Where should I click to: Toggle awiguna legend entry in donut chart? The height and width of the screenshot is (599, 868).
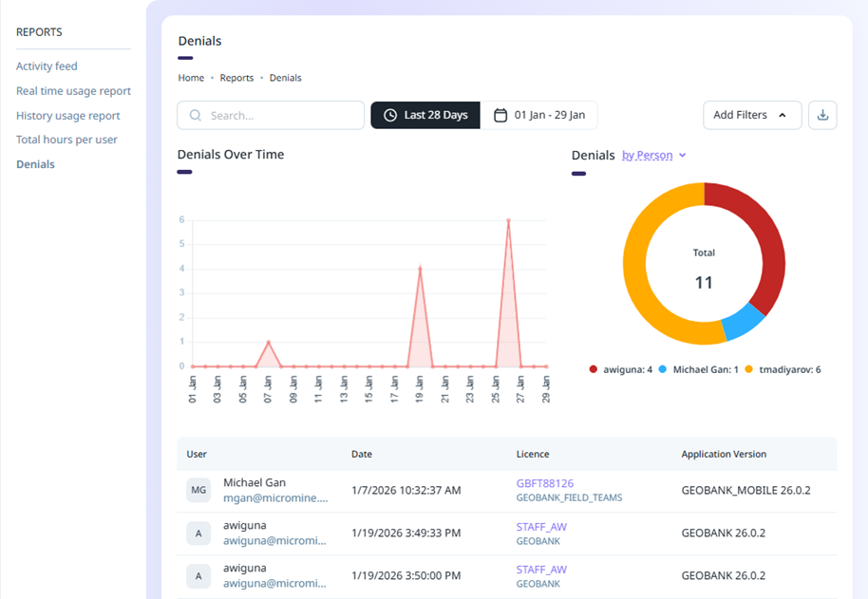621,368
